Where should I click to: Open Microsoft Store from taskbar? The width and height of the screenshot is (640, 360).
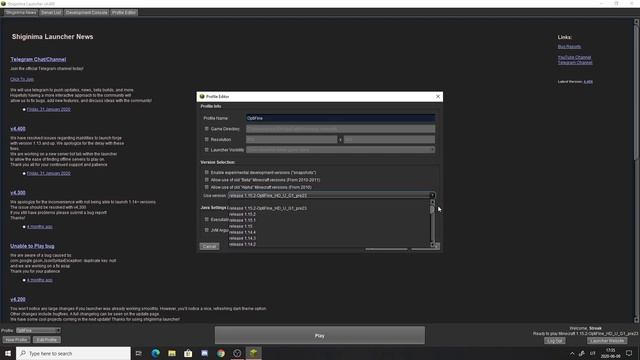pyautogui.click(x=188, y=353)
